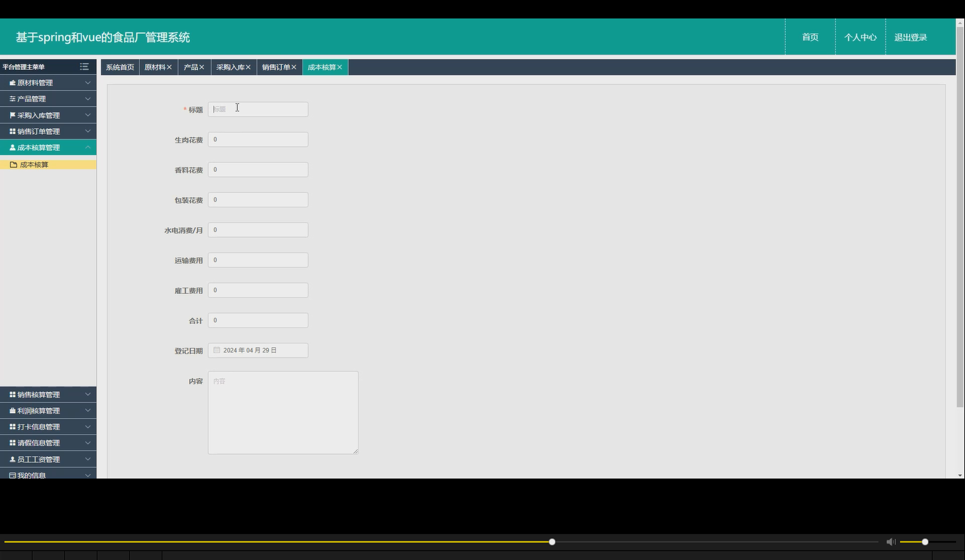This screenshot has width=965, height=560.
Task: Click inside the 内容 text area
Action: tap(283, 412)
